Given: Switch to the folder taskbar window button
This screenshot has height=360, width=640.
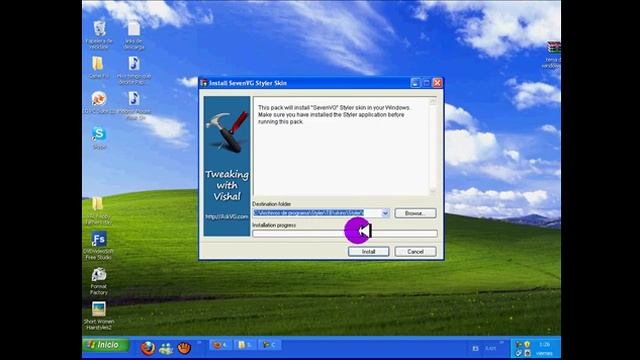Looking at the screenshot, I should pos(245,345).
